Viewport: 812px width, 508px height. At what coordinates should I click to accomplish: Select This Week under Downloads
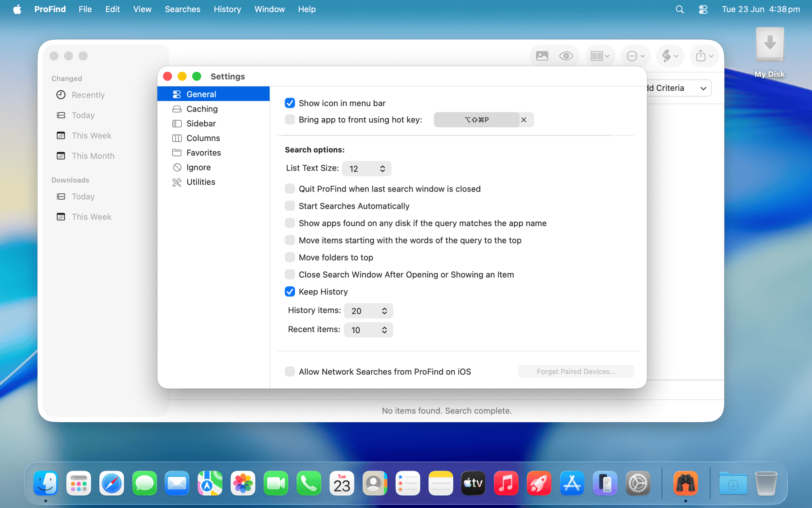92,217
